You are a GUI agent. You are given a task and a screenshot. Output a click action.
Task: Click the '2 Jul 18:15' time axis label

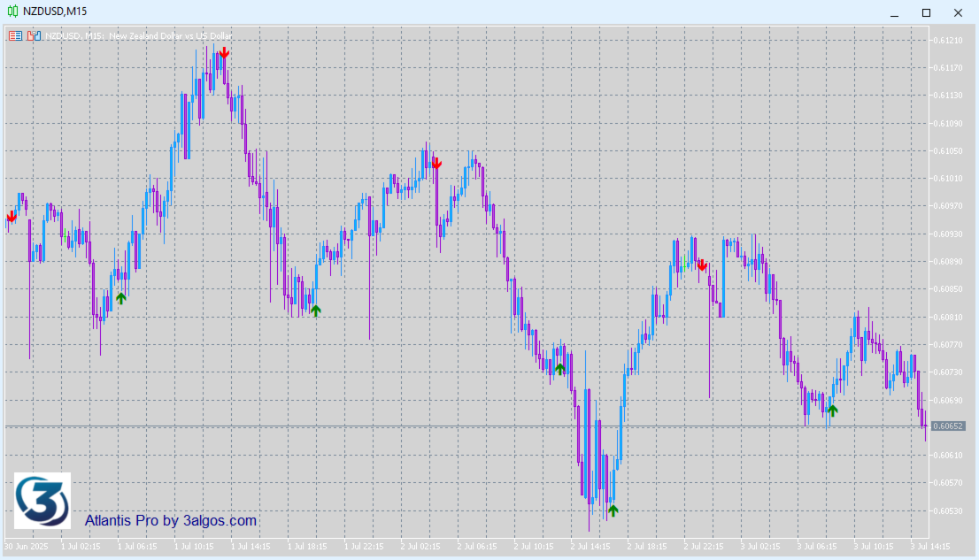[647, 546]
